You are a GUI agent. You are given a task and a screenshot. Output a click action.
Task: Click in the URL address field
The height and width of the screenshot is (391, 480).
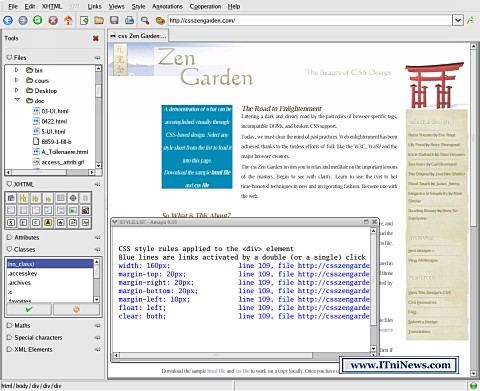pyautogui.click(x=310, y=20)
